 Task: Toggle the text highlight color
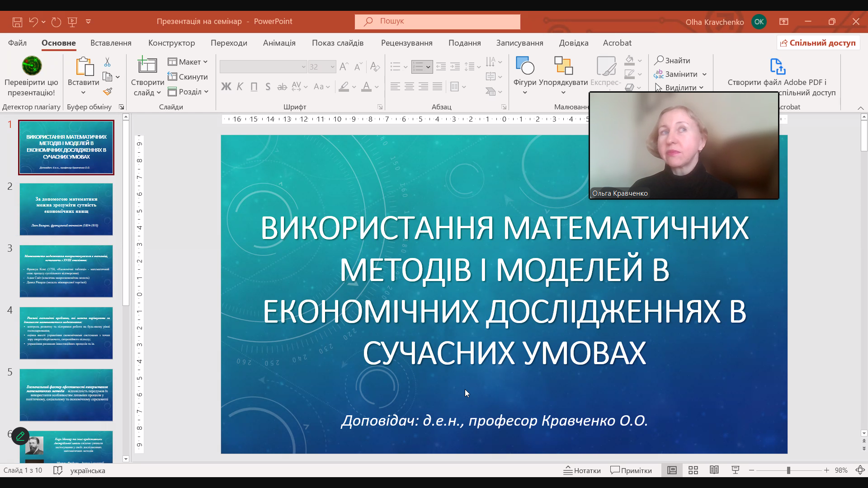(x=344, y=86)
